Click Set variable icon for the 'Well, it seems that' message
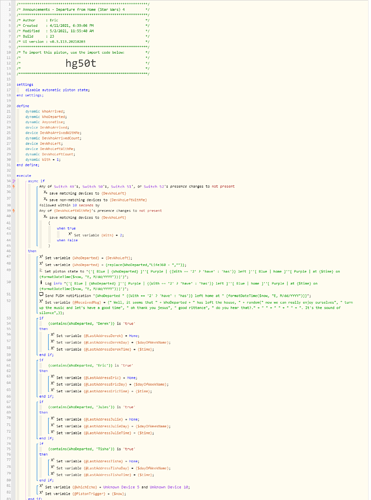Screen dimensions: 371x500 (41, 302)
